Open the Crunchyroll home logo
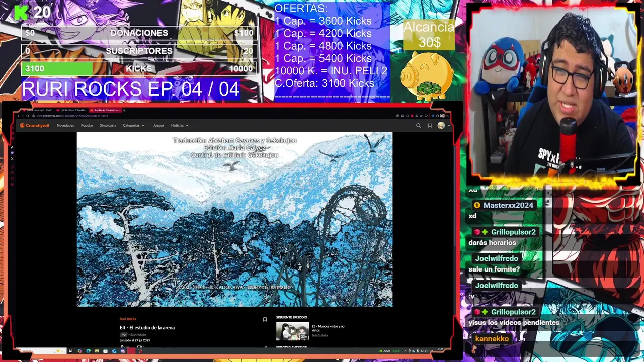The height and width of the screenshot is (362, 644). point(35,125)
